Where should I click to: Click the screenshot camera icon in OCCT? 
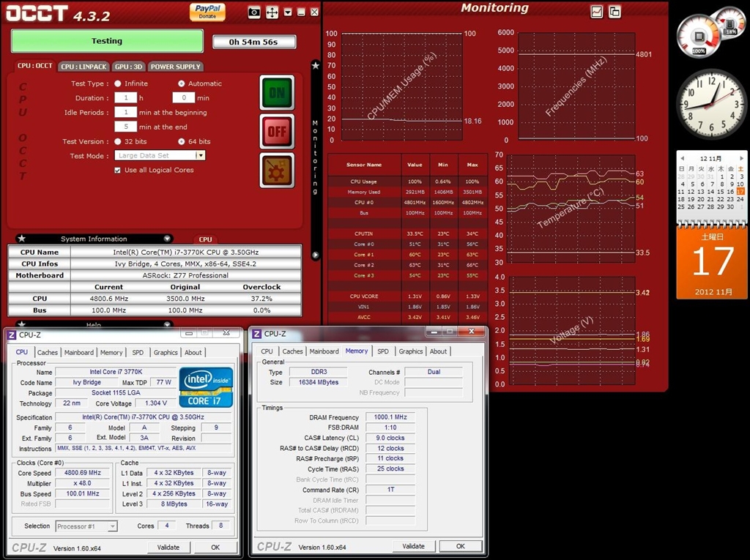tap(254, 12)
